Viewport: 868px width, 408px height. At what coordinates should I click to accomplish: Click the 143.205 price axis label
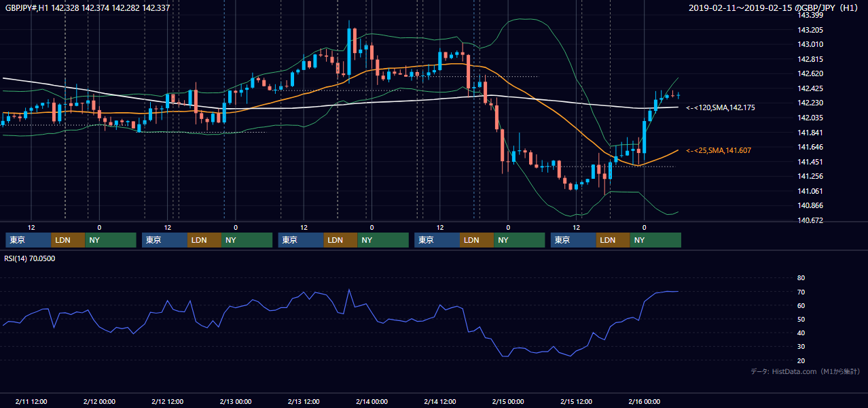(810, 30)
